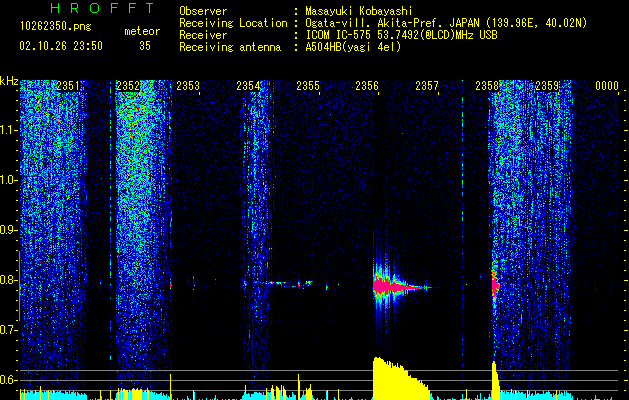Image resolution: width=629 pixels, height=400 pixels.
Task: Select the file name 10262350.png
Action: pos(56,27)
